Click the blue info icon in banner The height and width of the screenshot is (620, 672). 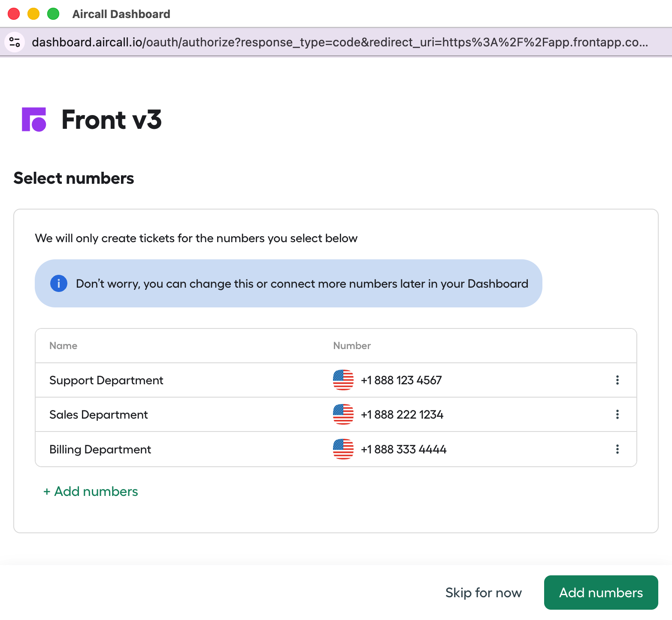pos(59,283)
